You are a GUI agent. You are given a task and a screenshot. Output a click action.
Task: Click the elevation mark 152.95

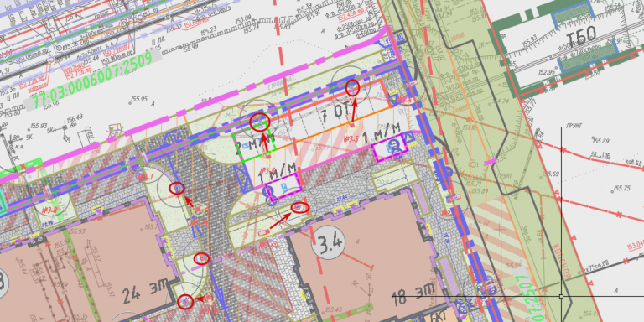548,72
